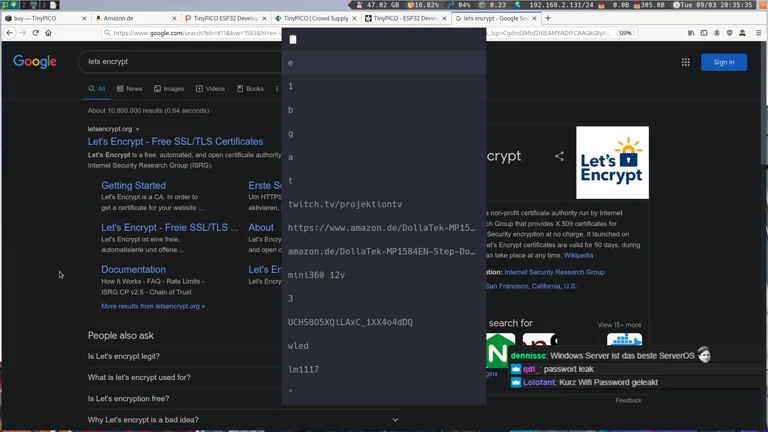
Task: Click the Google logo
Action: pyautogui.click(x=35, y=62)
